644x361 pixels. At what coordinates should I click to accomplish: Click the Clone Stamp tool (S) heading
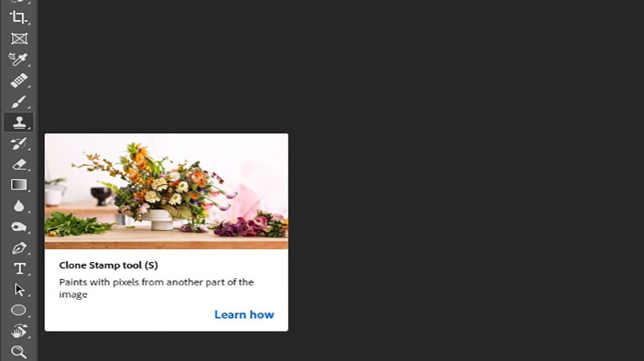[109, 265]
